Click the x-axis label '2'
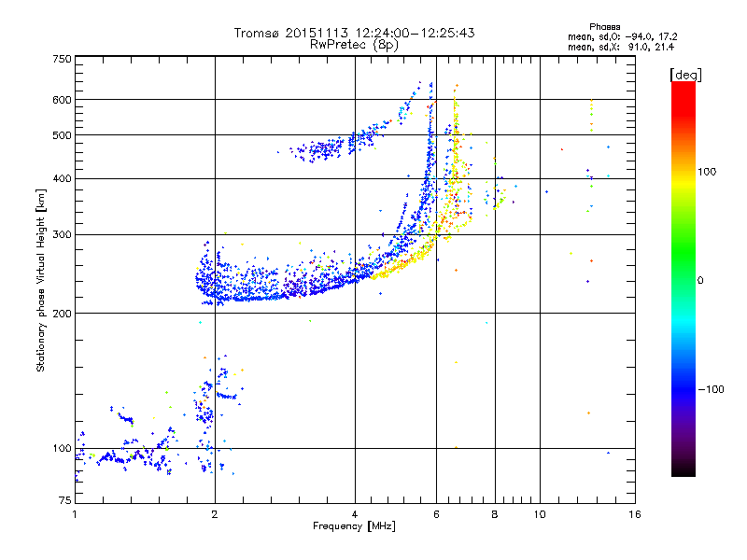 [215, 514]
